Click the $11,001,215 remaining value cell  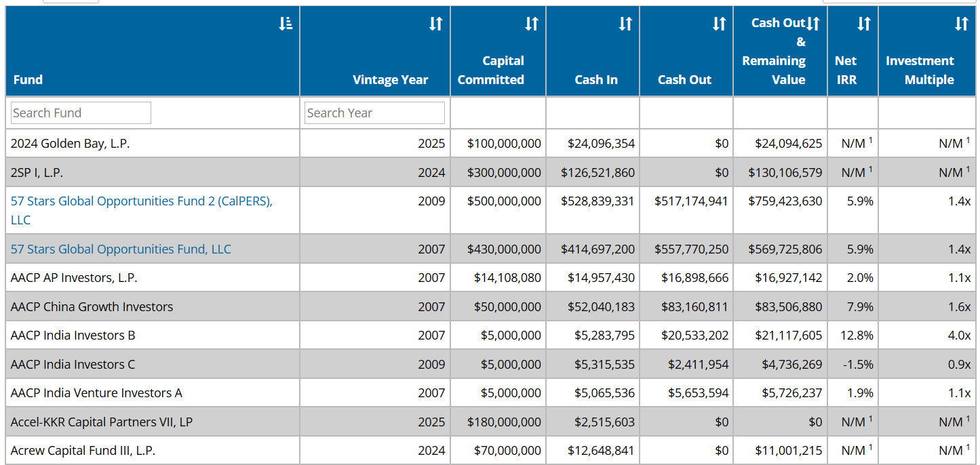(788, 450)
